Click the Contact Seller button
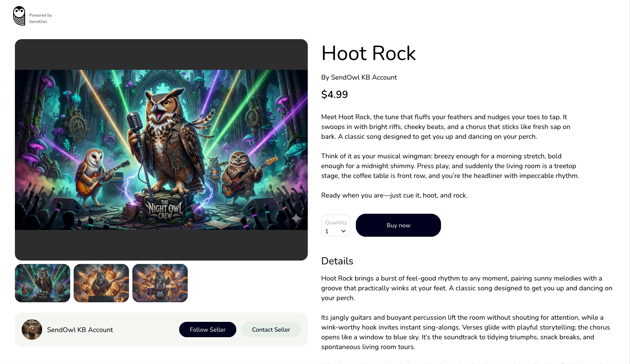The width and height of the screenshot is (630, 364). (x=271, y=330)
